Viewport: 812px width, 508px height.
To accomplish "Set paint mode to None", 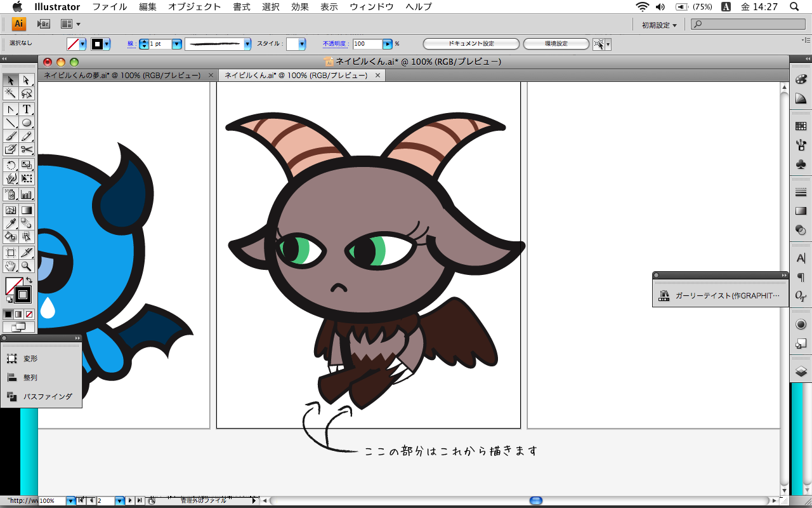I will [x=29, y=314].
